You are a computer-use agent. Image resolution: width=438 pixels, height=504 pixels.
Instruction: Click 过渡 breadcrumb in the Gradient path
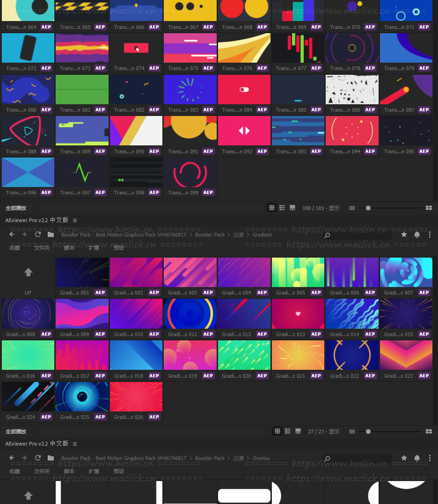coord(239,235)
